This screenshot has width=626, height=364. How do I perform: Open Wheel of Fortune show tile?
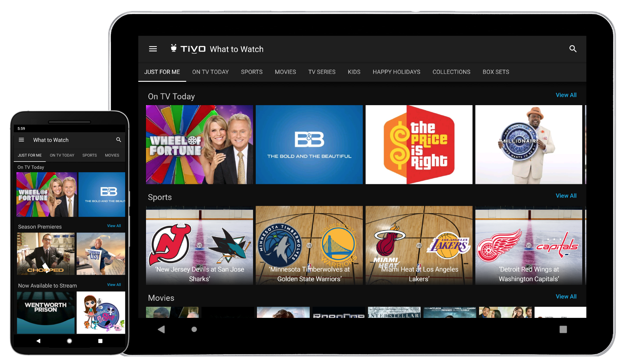199,145
